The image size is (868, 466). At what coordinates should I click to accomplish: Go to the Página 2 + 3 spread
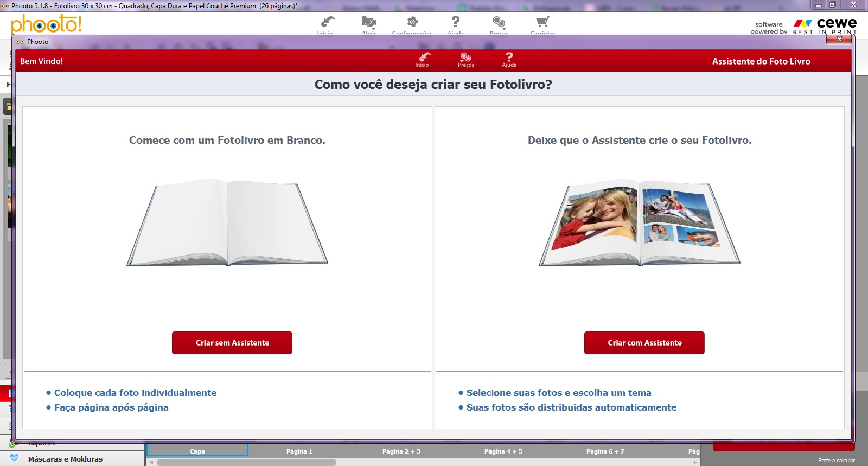401,451
